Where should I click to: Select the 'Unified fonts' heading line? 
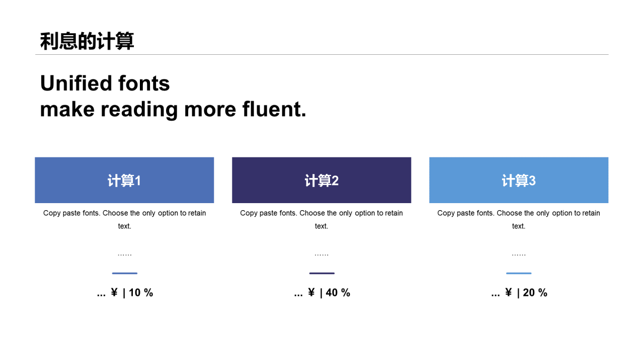[x=105, y=83]
